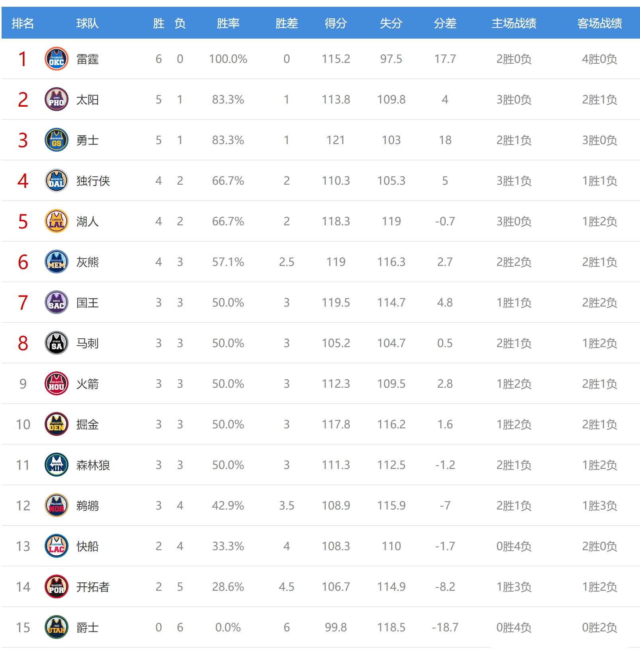
Task: Select the MEM Grizzlies logo icon
Action: [57, 262]
